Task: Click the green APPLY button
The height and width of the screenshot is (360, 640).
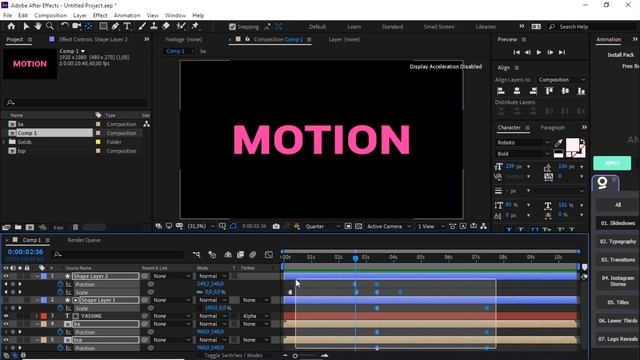Action: [x=612, y=163]
